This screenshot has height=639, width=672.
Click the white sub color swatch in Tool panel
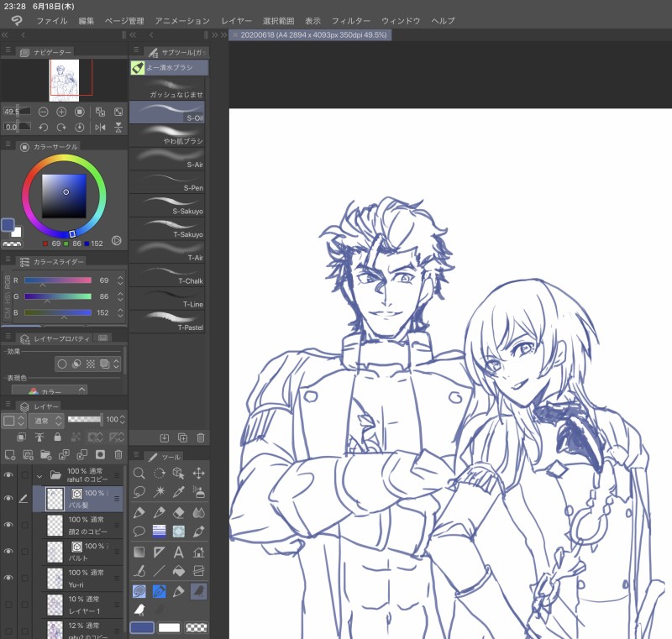pos(170,627)
